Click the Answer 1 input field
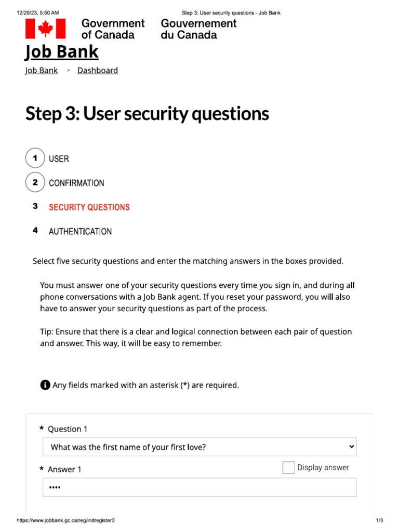399x532 pixels. [x=199, y=487]
